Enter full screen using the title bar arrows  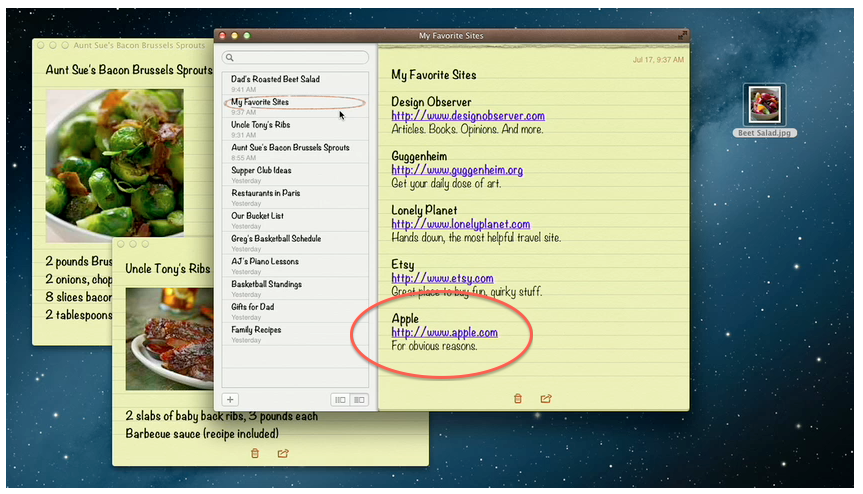(683, 35)
